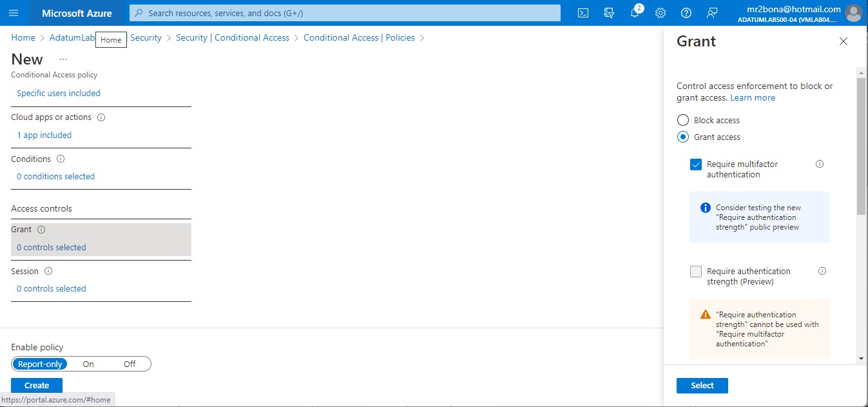
Task: Open the Directories and subscriptions filter icon
Action: (609, 13)
